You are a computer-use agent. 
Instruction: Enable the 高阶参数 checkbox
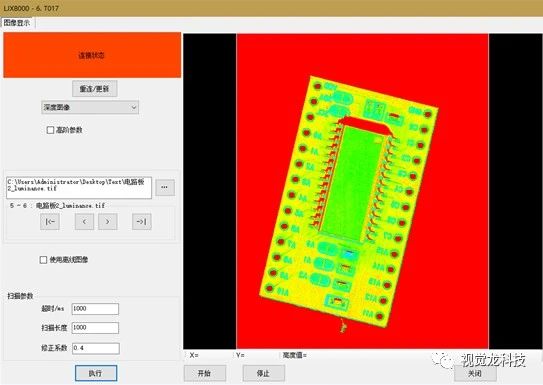(51, 130)
